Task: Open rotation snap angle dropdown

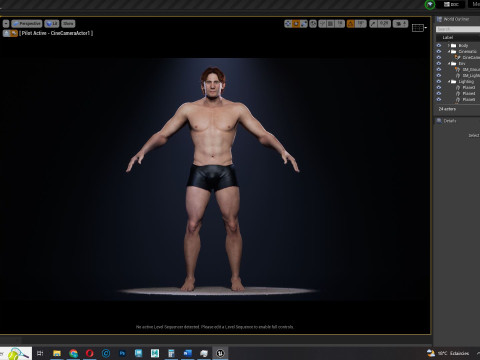Action: [x=360, y=24]
